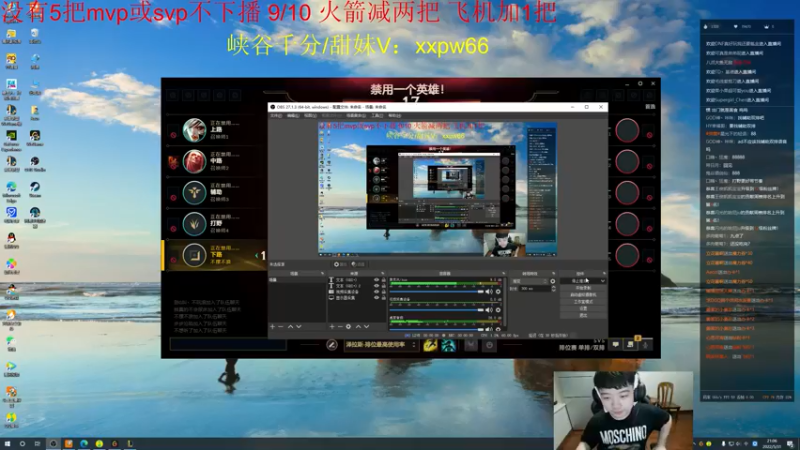Toggle lock on the display capture source
This screenshot has height=450, width=800.
(x=384, y=298)
